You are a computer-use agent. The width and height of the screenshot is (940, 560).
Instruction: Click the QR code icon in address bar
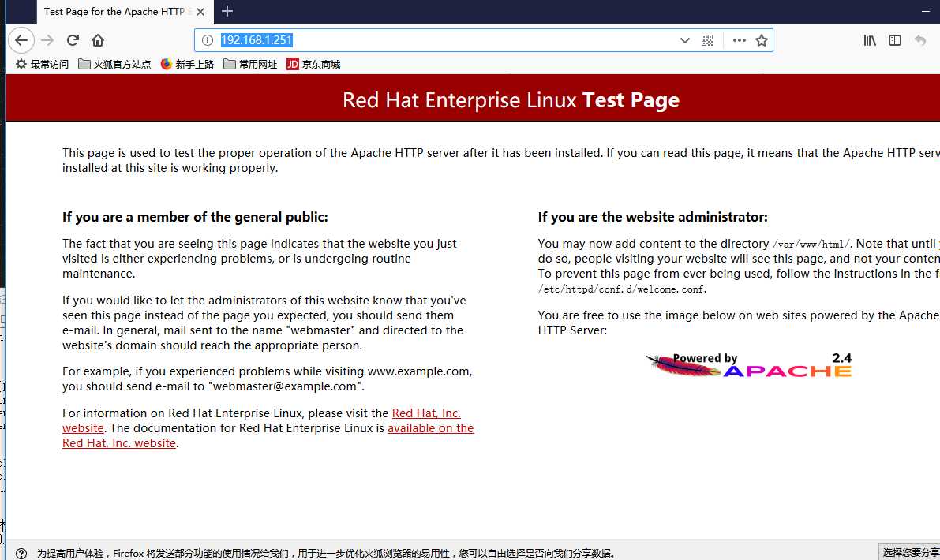pyautogui.click(x=707, y=40)
